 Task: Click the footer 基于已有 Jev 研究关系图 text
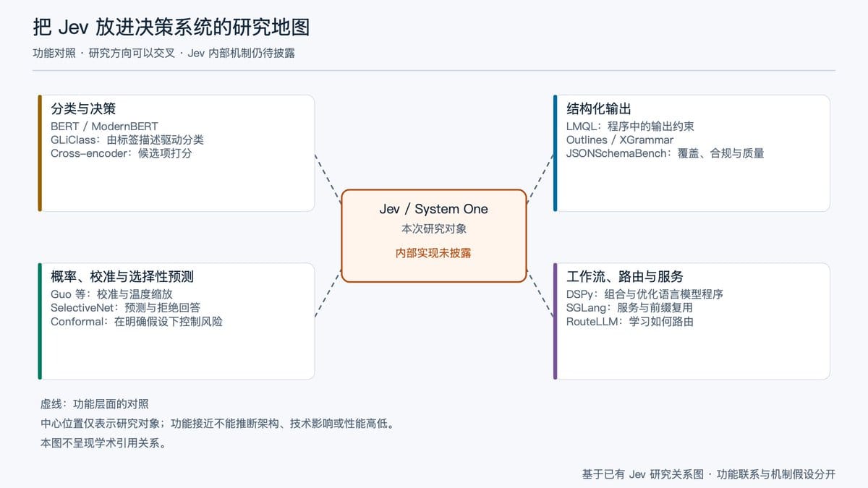pyautogui.click(x=708, y=474)
